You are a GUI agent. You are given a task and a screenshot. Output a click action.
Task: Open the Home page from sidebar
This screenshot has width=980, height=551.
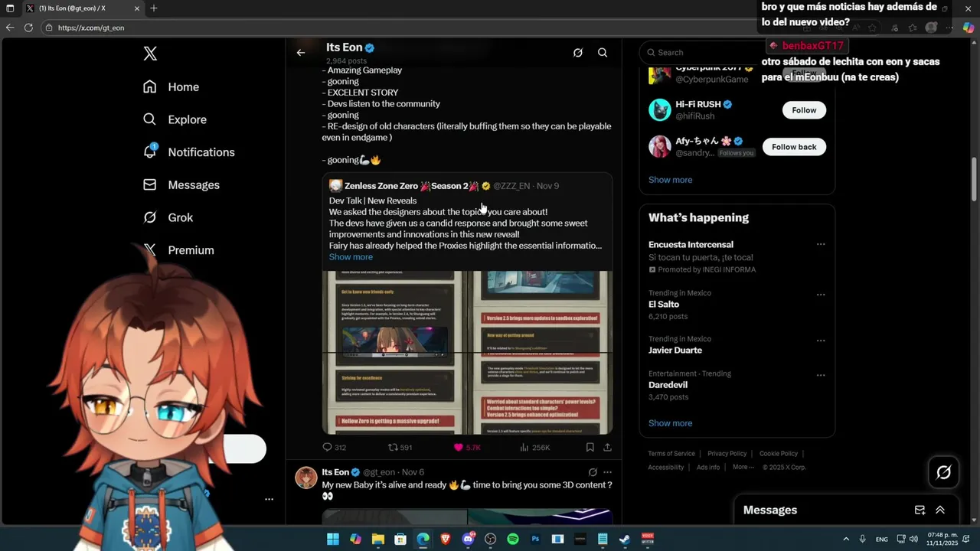click(x=171, y=87)
